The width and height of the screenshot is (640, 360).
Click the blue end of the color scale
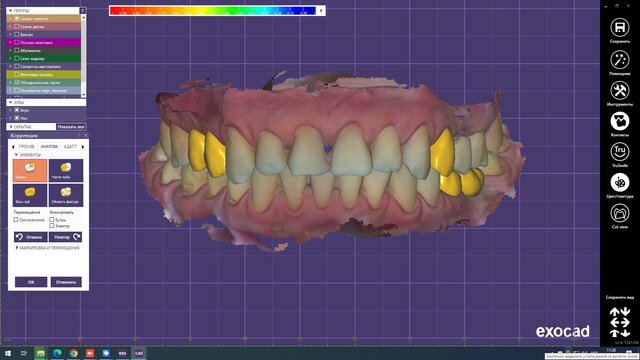point(309,11)
